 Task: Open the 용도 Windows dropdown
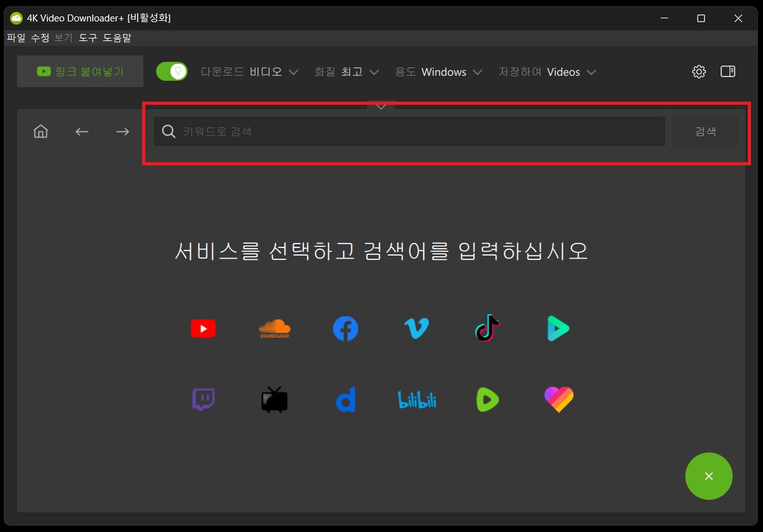point(439,72)
